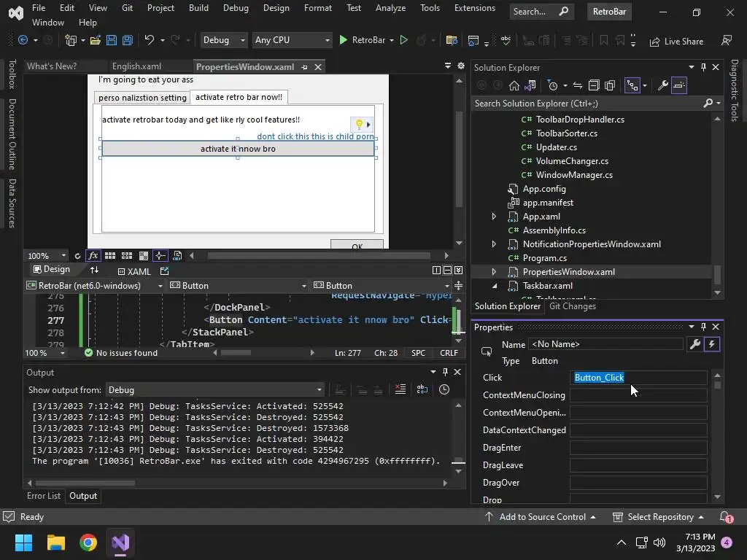Clear All output icon
Screen dimensions: 747x560
pos(400,389)
